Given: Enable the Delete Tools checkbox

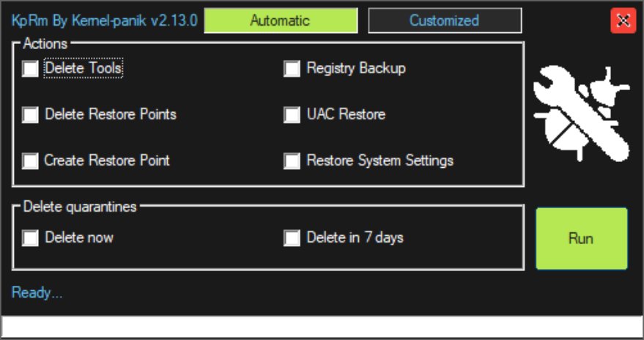Looking at the screenshot, I should click(x=30, y=69).
